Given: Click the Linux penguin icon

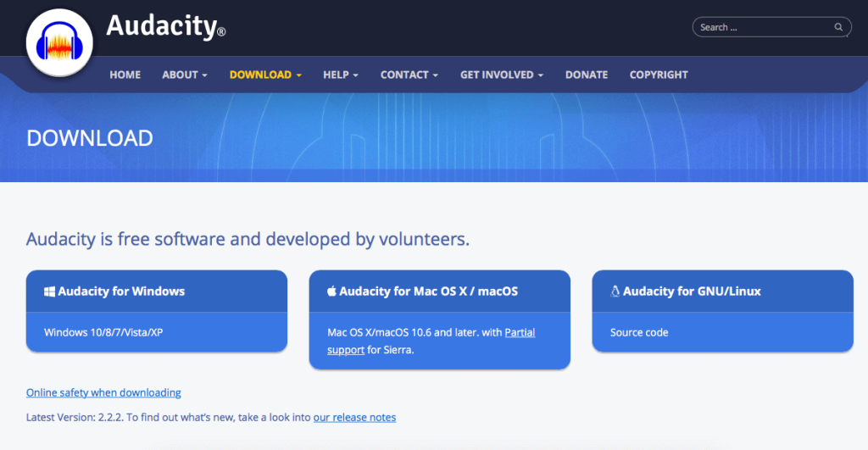Looking at the screenshot, I should click(x=615, y=292).
